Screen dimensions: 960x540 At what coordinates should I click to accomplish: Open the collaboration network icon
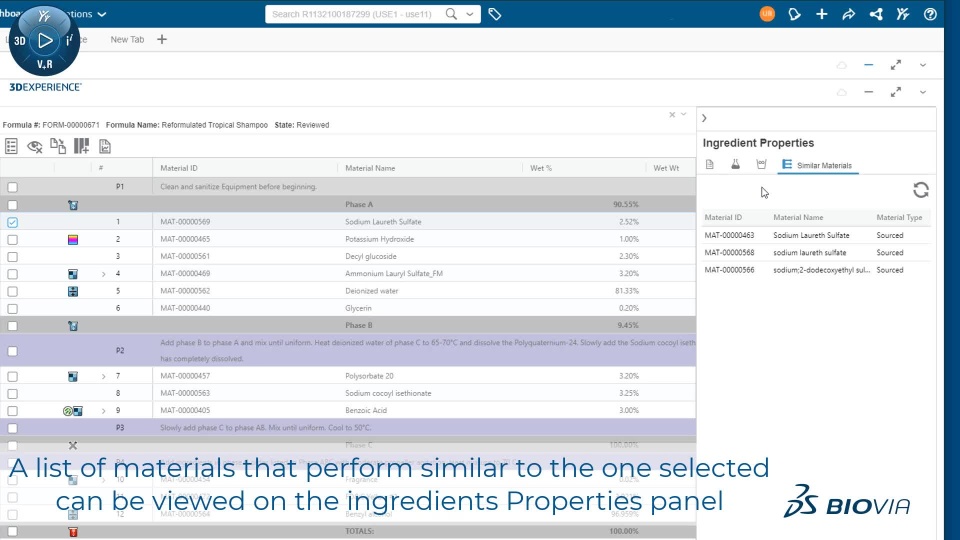coord(876,13)
